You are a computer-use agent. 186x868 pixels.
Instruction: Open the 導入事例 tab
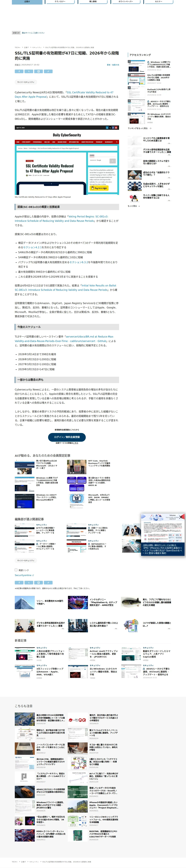click(x=93, y=2)
